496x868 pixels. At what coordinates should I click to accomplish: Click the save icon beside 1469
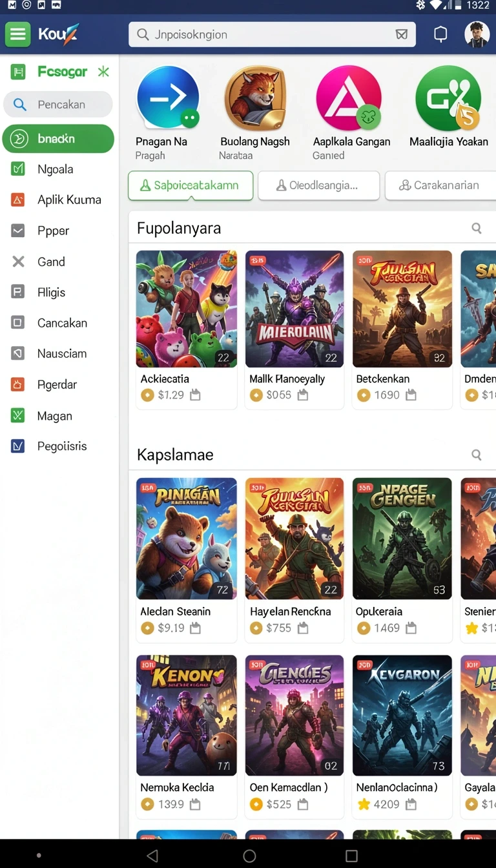click(411, 628)
